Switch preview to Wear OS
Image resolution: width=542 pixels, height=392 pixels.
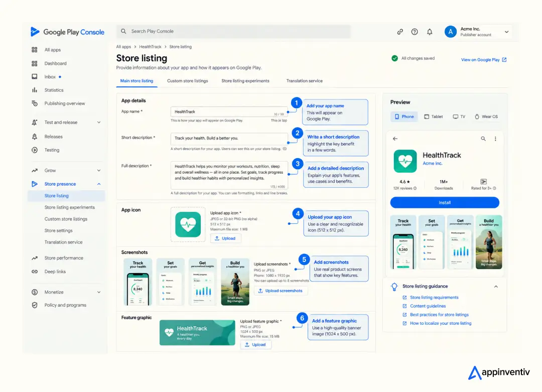[486, 116]
